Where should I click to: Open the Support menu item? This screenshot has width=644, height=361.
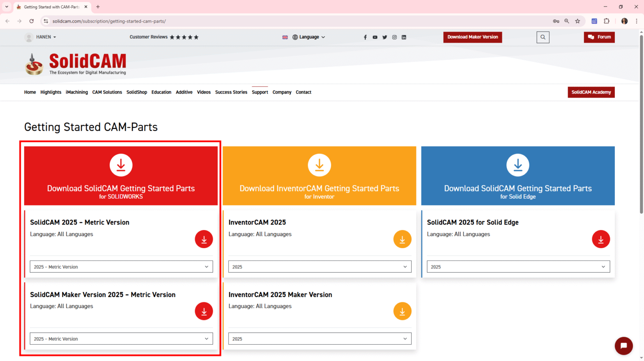coord(260,92)
